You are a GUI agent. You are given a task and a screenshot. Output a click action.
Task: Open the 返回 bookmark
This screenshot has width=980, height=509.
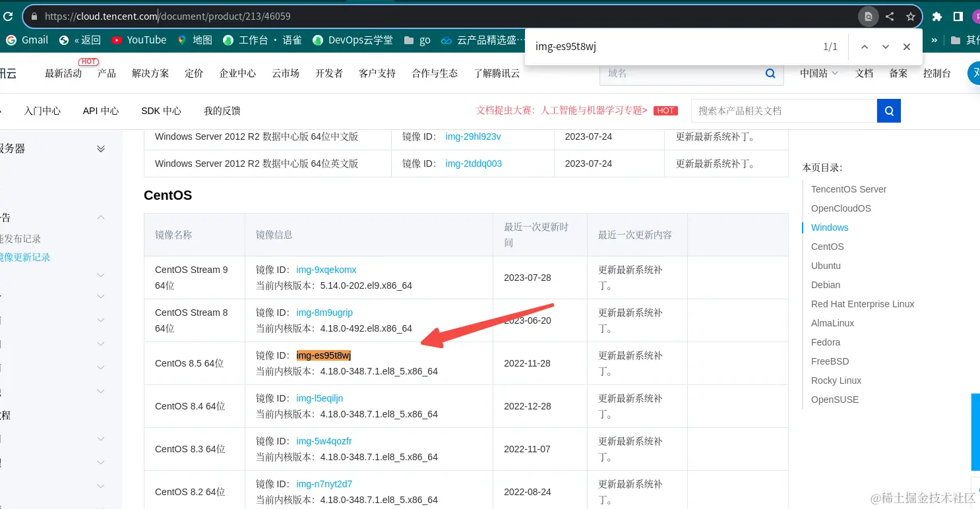pyautogui.click(x=80, y=40)
